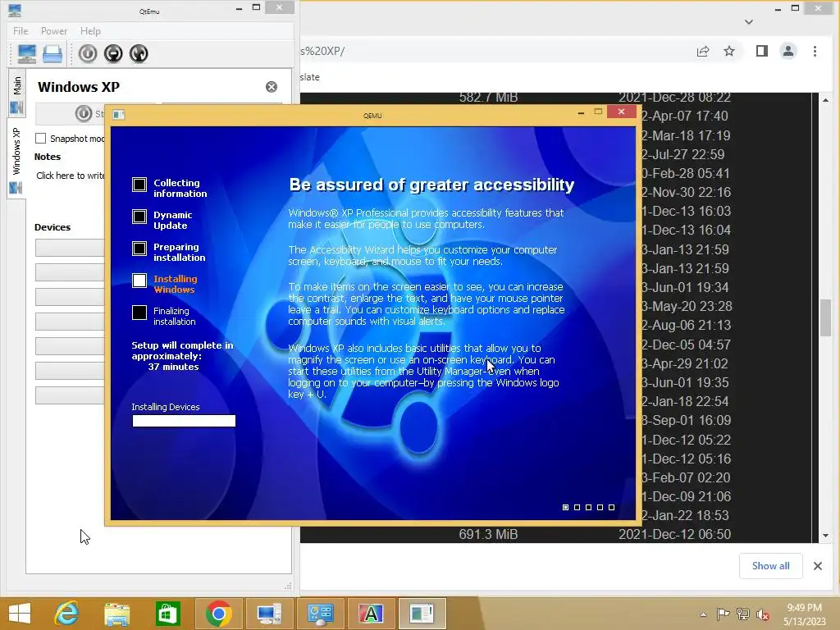The image size is (840, 630).
Task: Bookmark this page with the star icon
Action: point(729,52)
